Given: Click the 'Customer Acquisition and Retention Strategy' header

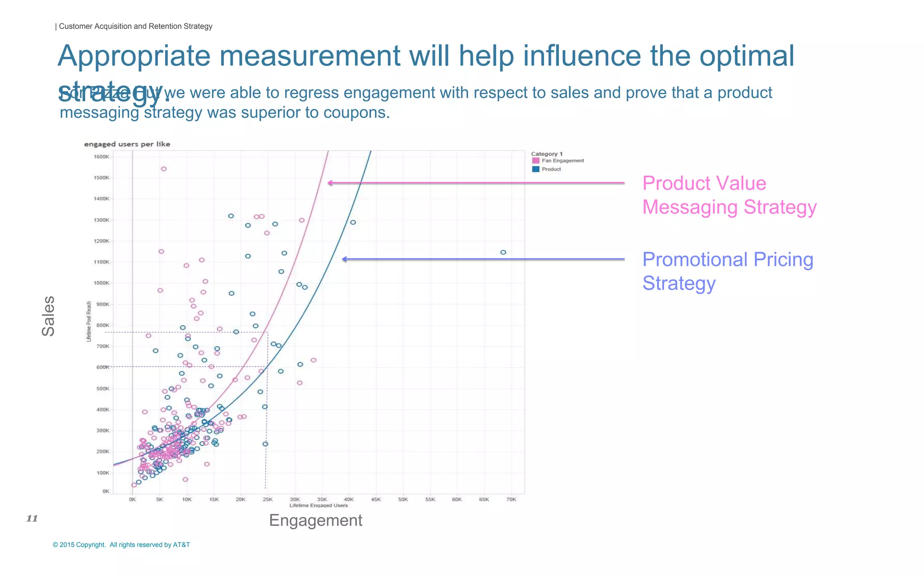Looking at the screenshot, I should [135, 26].
